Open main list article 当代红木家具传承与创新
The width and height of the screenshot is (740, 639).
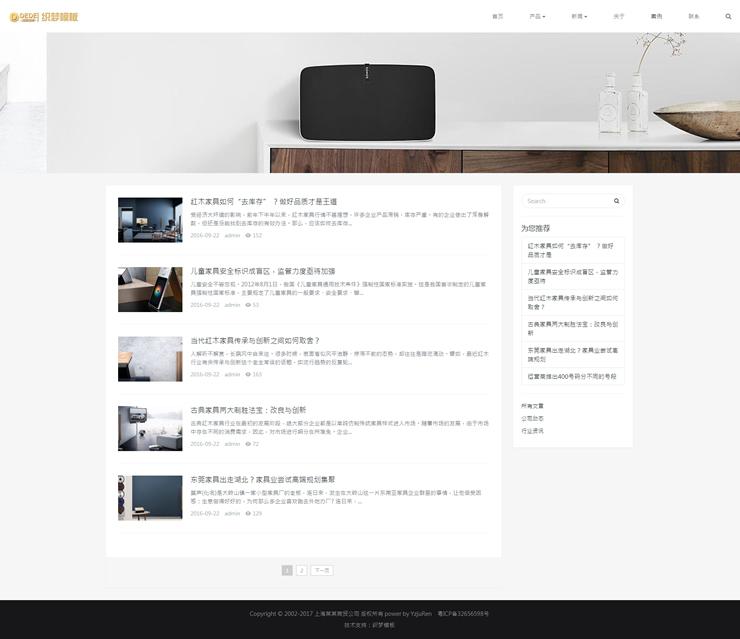[x=255, y=341]
